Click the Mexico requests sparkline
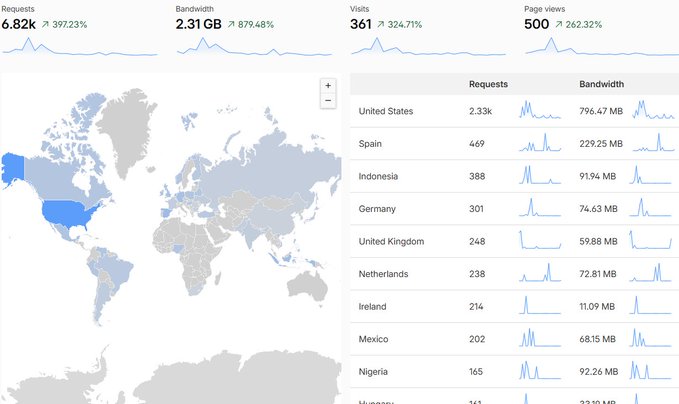This screenshot has height=404, width=679. [x=540, y=338]
